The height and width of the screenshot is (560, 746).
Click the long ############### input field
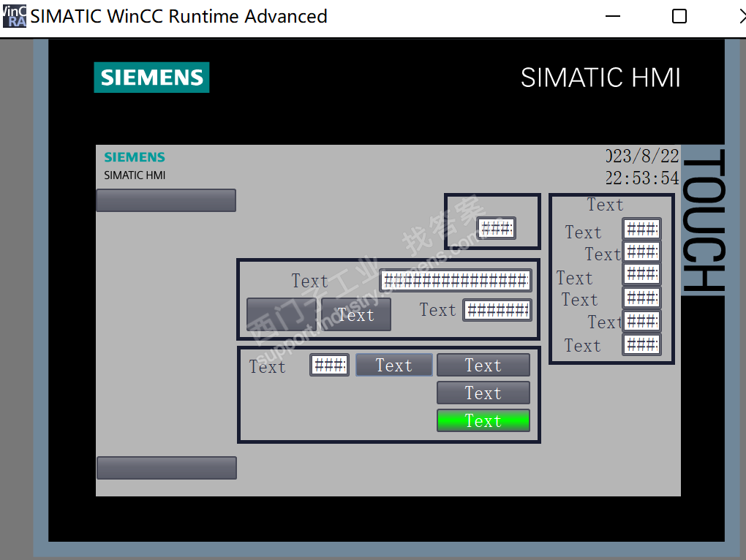456,281
